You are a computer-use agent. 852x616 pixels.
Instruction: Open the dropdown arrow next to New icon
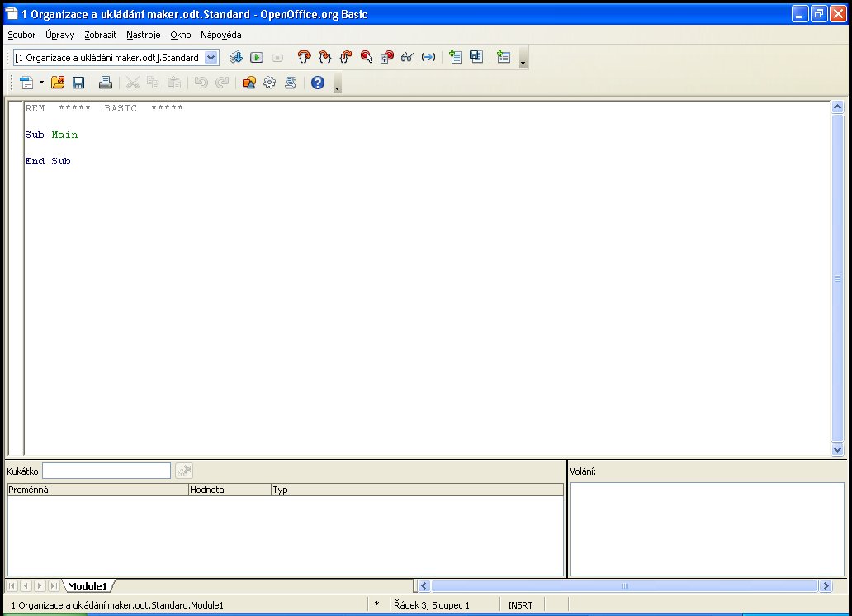[41, 83]
